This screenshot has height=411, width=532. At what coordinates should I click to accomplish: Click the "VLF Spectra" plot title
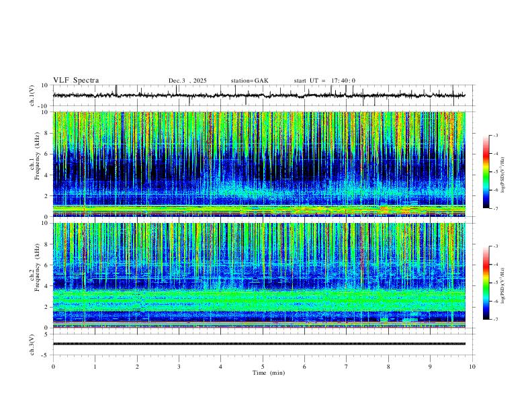[x=76, y=81]
